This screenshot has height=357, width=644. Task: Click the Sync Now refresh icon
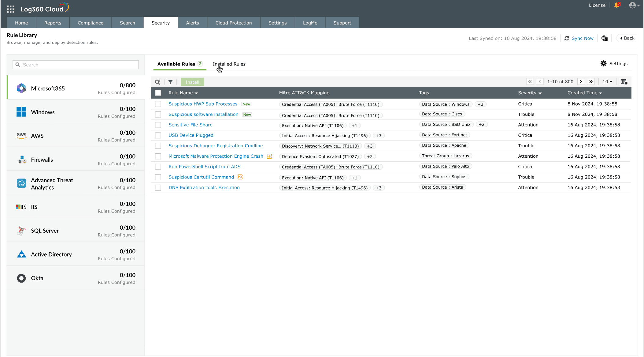pos(567,38)
